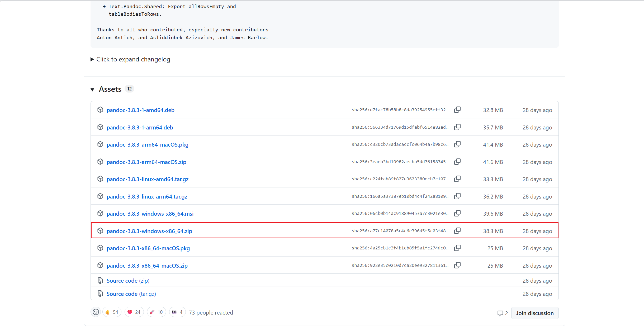Click the sha256 hash for amd64.deb
The image size is (644, 333).
point(400,110)
